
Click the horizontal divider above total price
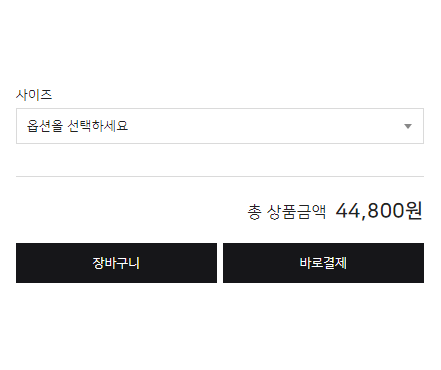click(x=220, y=176)
